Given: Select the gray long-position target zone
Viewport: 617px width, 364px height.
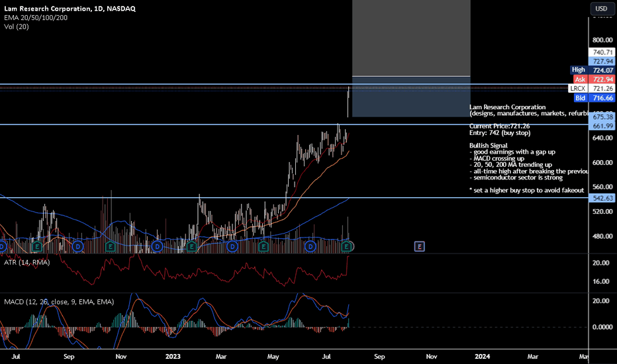Looking at the screenshot, I should point(411,38).
